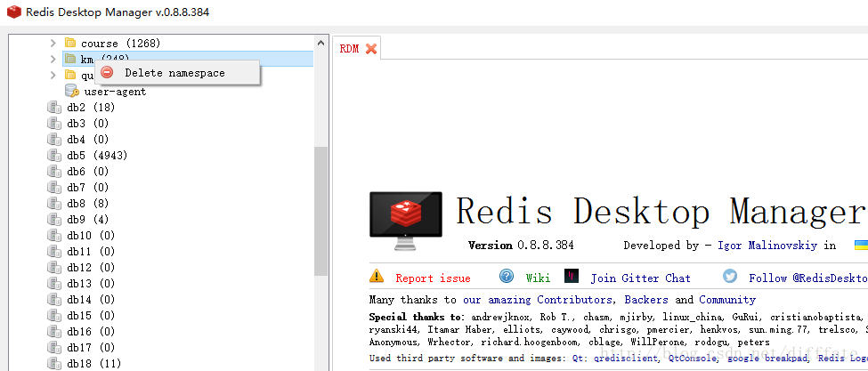Select the km folder icon
Image resolution: width=868 pixels, height=371 pixels.
(x=69, y=59)
